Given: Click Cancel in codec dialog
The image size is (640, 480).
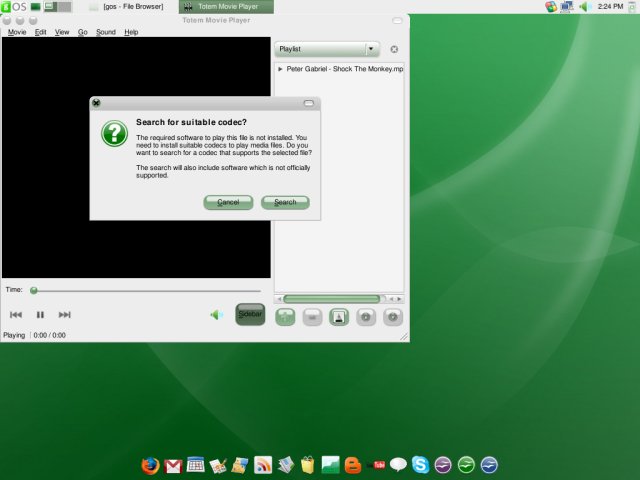Looking at the screenshot, I should coord(228,202).
